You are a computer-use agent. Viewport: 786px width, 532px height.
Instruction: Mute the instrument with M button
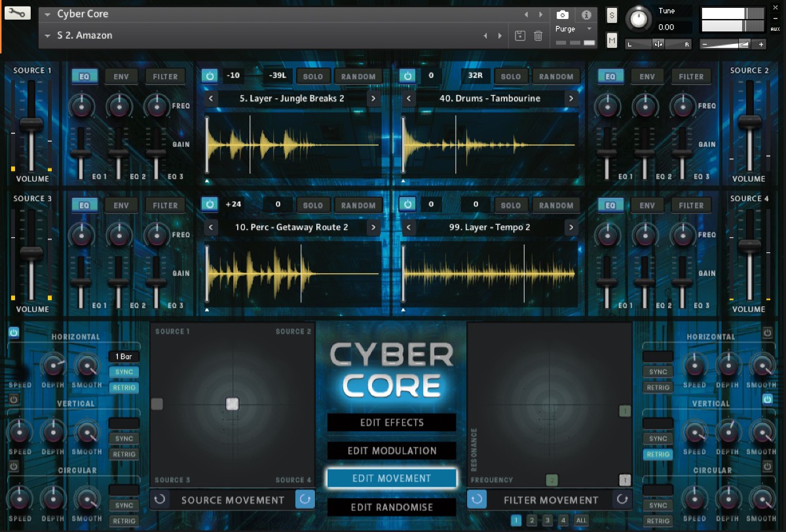pyautogui.click(x=612, y=41)
